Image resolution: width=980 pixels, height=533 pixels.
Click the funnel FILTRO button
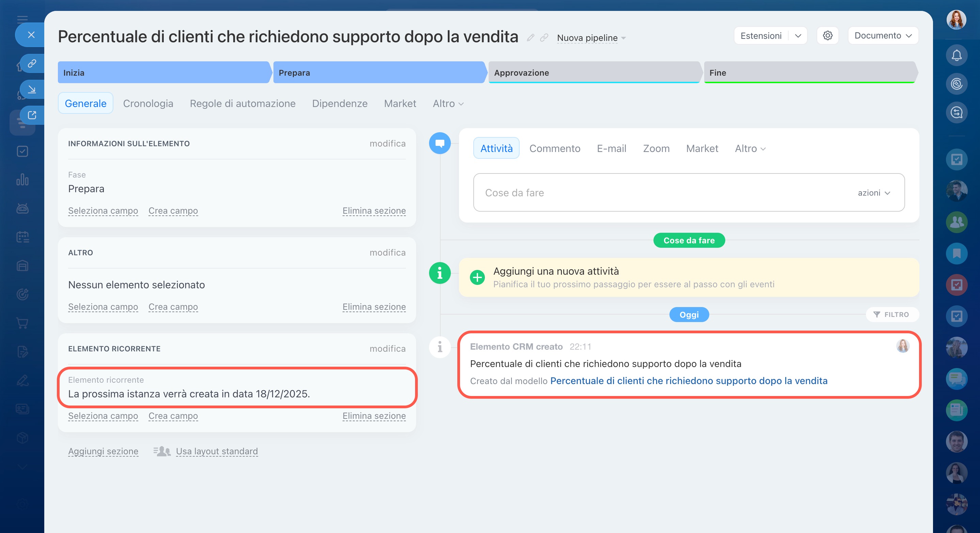click(x=892, y=315)
